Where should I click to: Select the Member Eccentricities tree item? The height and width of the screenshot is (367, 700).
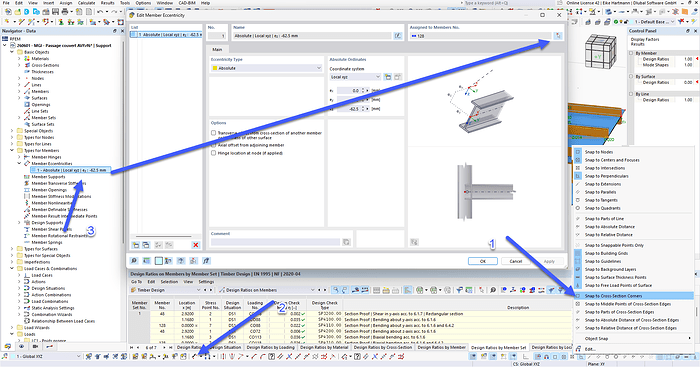click(x=52, y=164)
